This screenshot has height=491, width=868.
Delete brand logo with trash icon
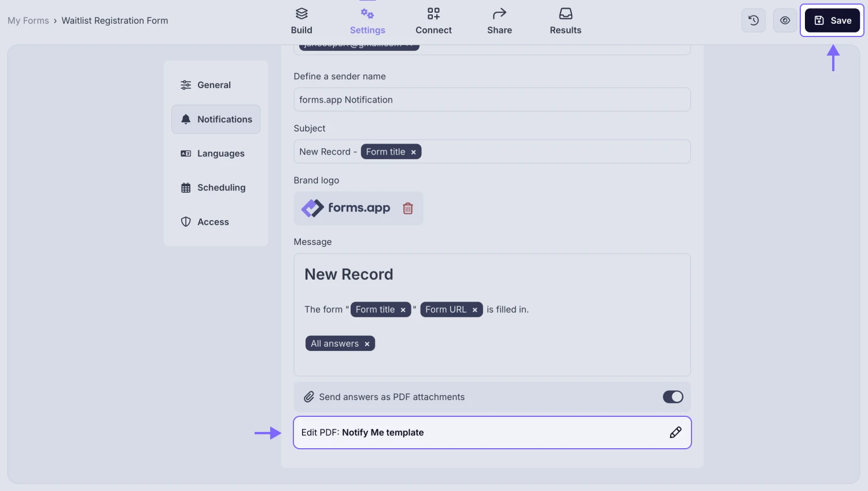[x=408, y=208]
